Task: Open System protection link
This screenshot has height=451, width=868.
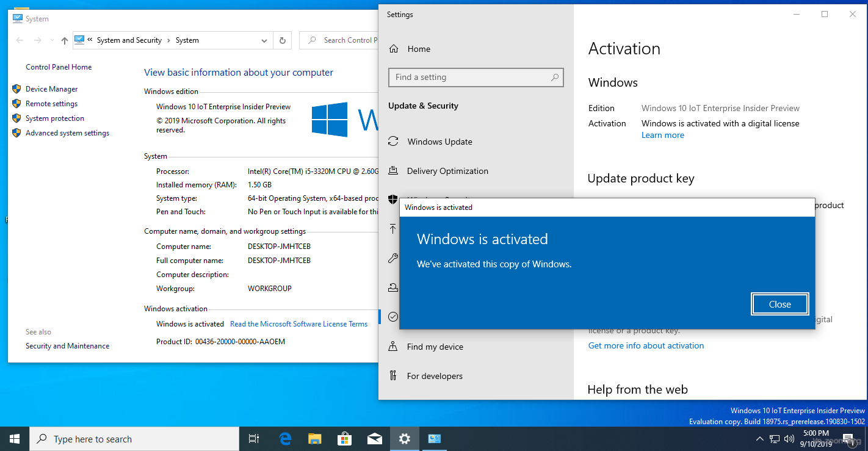Action: click(x=55, y=118)
